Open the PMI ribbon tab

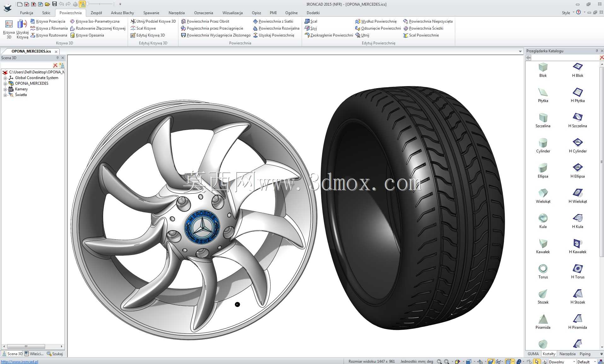273,13
